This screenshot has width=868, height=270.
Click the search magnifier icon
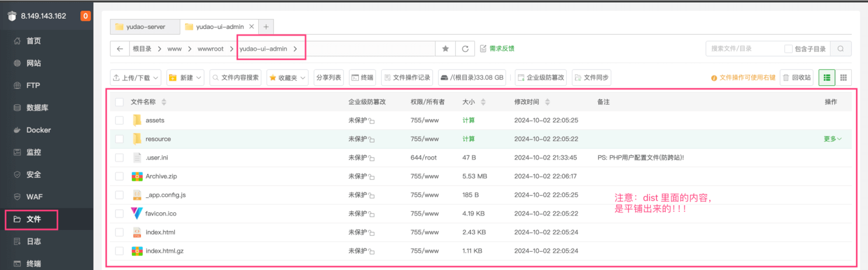(841, 49)
